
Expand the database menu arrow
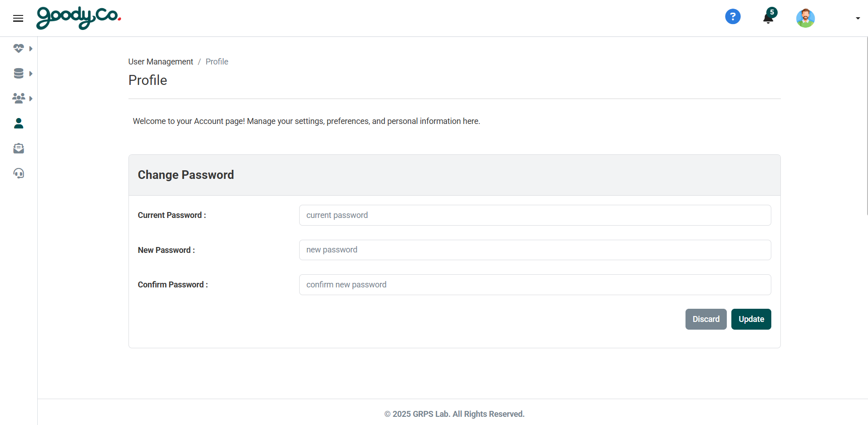click(x=31, y=74)
